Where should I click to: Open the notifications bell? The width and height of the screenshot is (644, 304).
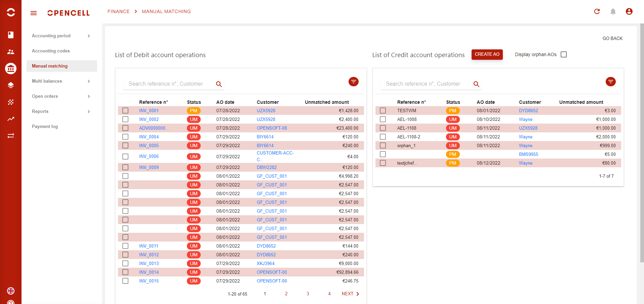pyautogui.click(x=613, y=11)
